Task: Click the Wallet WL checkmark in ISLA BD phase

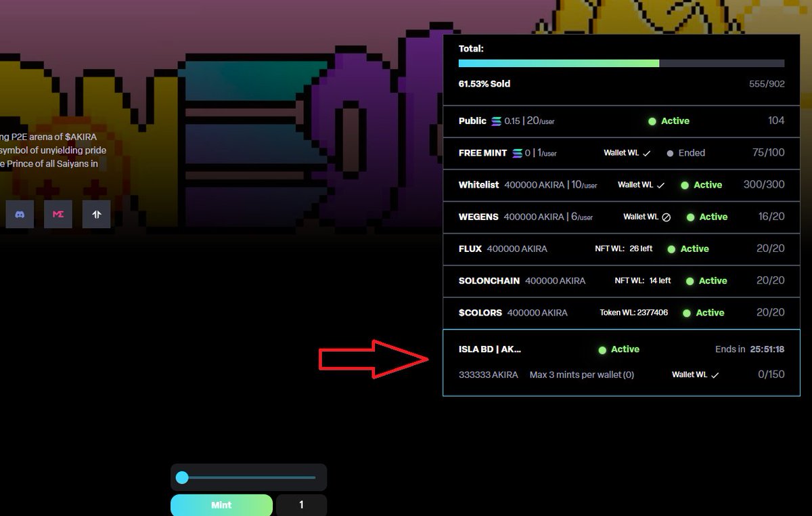Action: tap(715, 375)
